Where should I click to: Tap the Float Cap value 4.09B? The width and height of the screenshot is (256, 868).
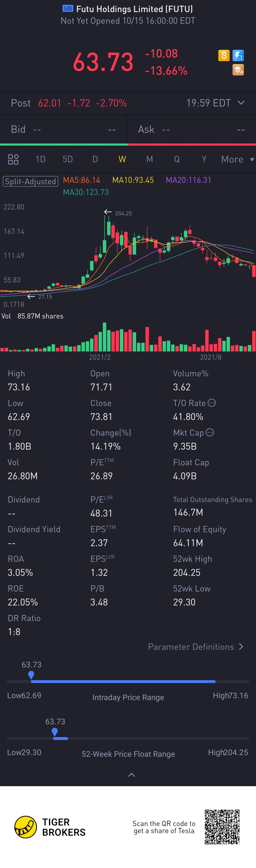click(185, 476)
